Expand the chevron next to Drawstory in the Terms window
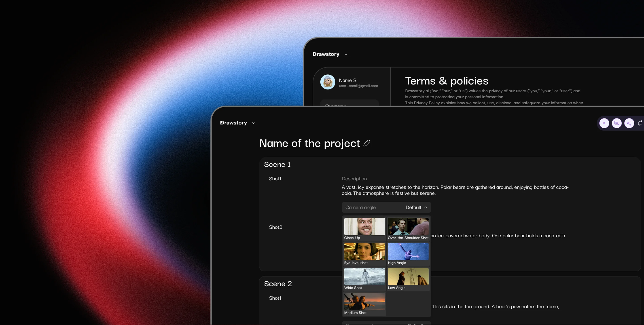Image resolution: width=644 pixels, height=325 pixels. pos(346,55)
